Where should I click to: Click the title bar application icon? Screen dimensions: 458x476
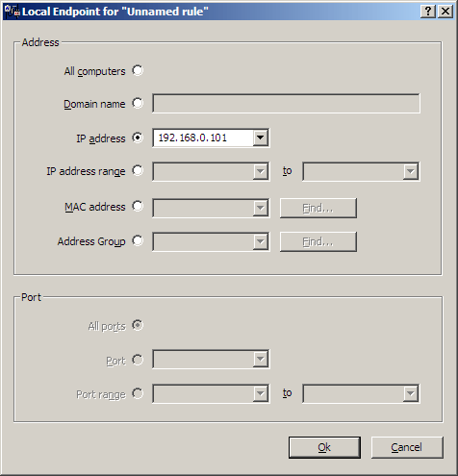pyautogui.click(x=13, y=12)
